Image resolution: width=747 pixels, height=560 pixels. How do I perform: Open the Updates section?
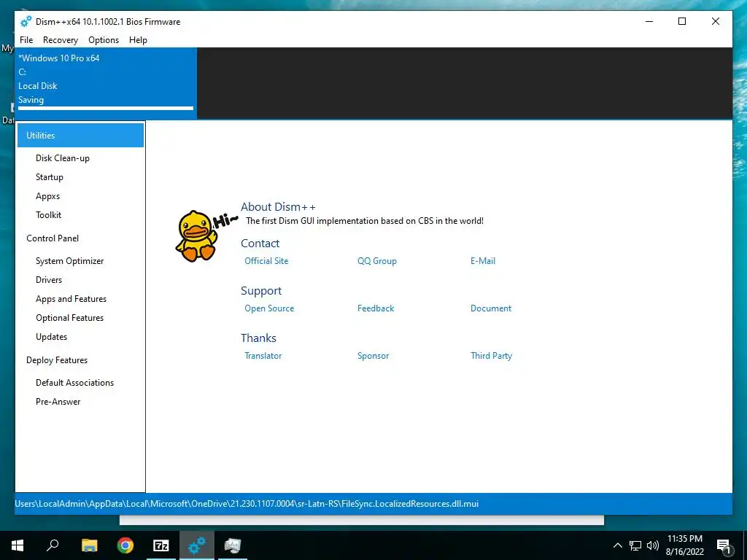tap(52, 337)
